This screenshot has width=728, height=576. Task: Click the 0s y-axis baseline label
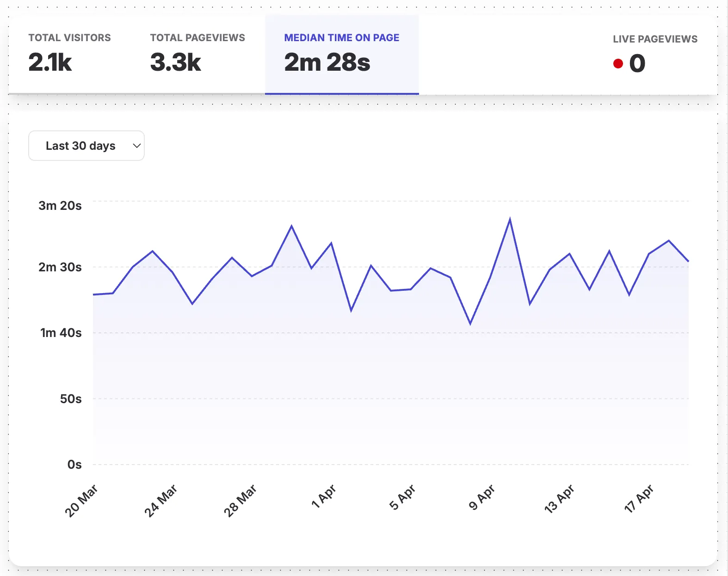[74, 465]
